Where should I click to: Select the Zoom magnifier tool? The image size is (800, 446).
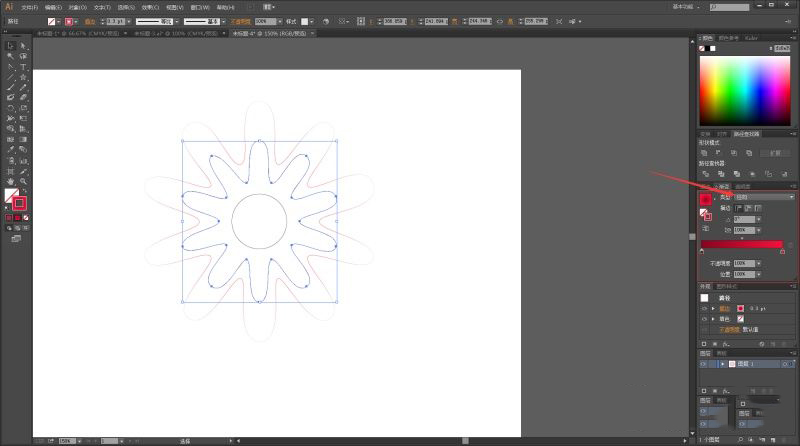(23, 181)
